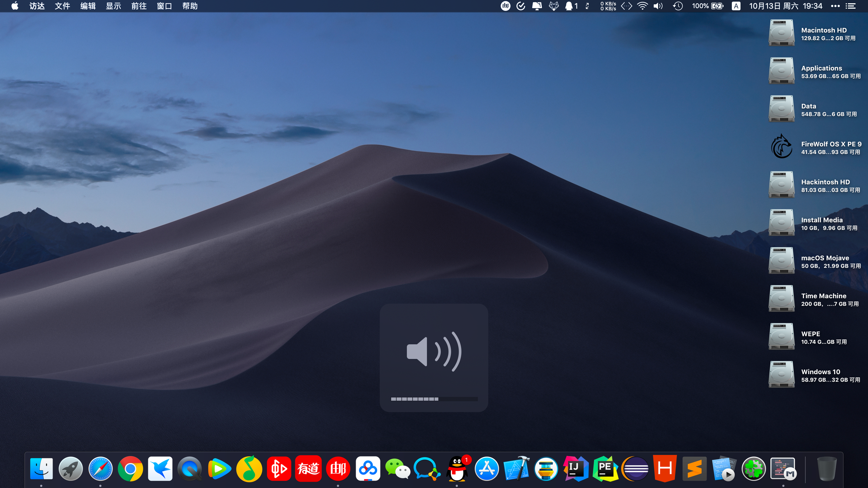Click the volume level bar in overlay
The image size is (868, 488).
pos(434,399)
